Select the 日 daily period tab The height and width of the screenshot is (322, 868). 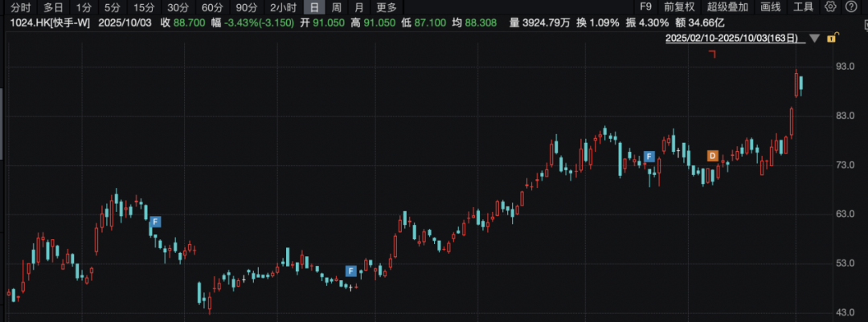point(314,7)
